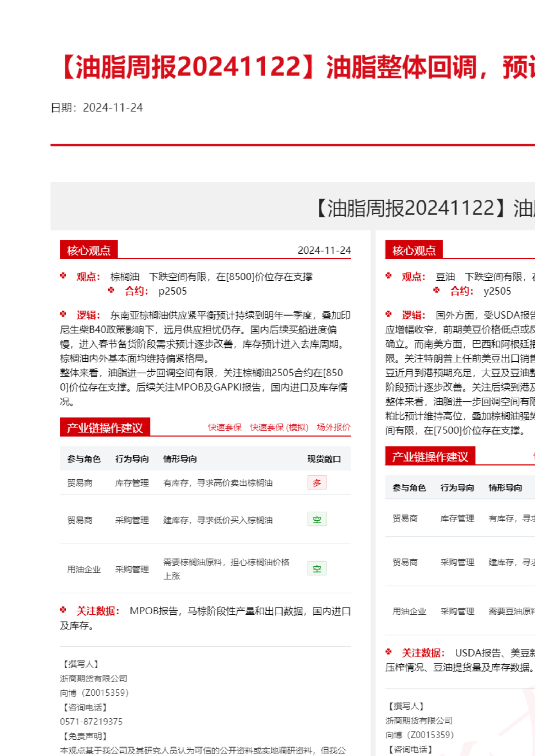
Task: Select the 核心观点 tab above 豆油
Action: pos(414,250)
